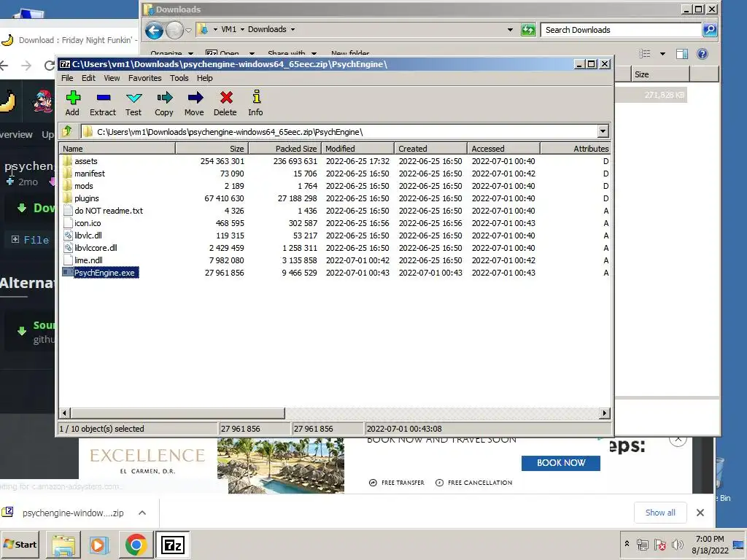Click Show all downloads button
747x560 pixels.
tap(660, 513)
